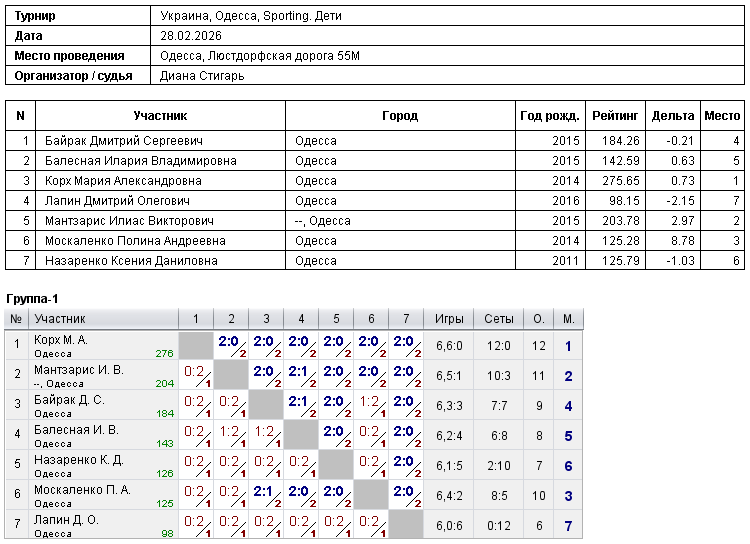Select Москаленко Полина Андреевна row
The height and width of the screenshot is (544, 750).
coord(375,241)
